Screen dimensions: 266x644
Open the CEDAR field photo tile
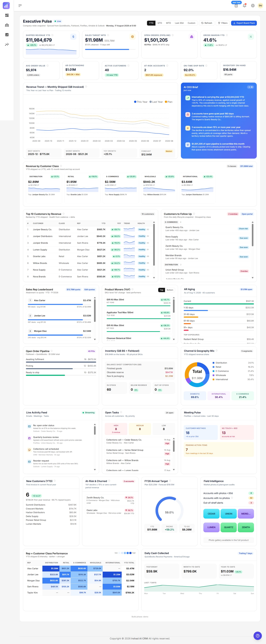pyautogui.click(x=211, y=514)
